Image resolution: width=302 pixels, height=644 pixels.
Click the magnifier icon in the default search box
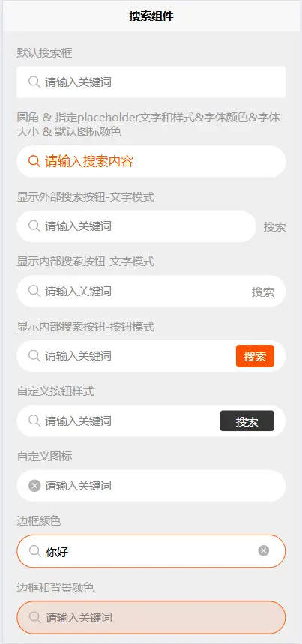(x=34, y=82)
